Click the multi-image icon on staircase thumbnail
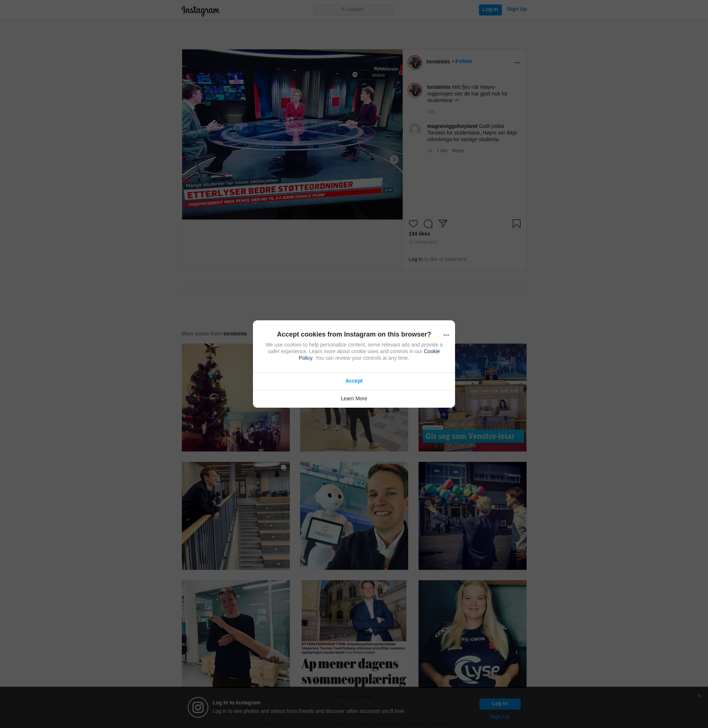Image resolution: width=708 pixels, height=728 pixels. pyautogui.click(x=284, y=468)
